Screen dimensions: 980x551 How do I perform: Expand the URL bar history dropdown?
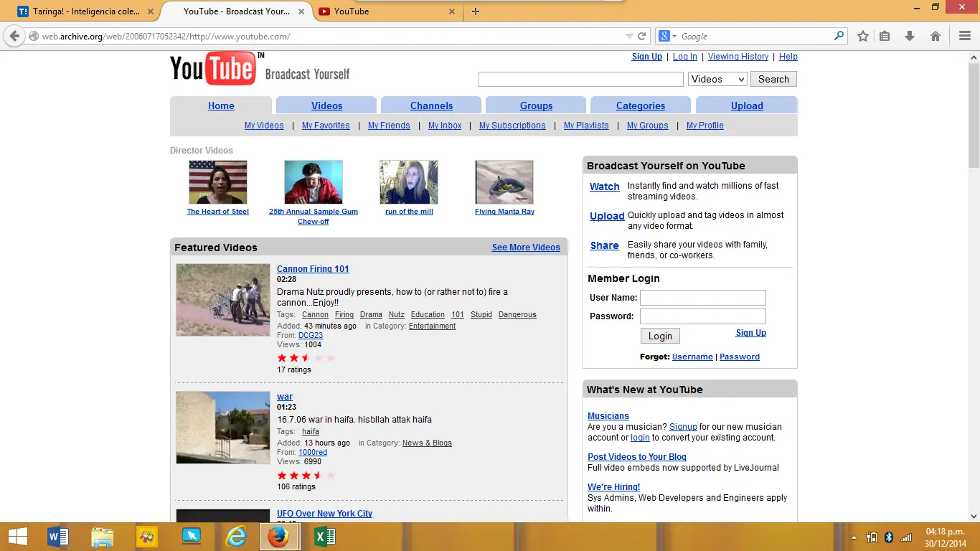pos(629,36)
